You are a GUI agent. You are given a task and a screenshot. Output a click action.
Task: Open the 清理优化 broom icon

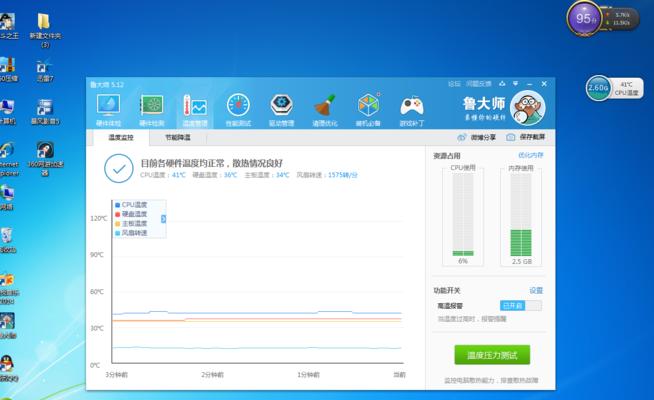point(325,110)
